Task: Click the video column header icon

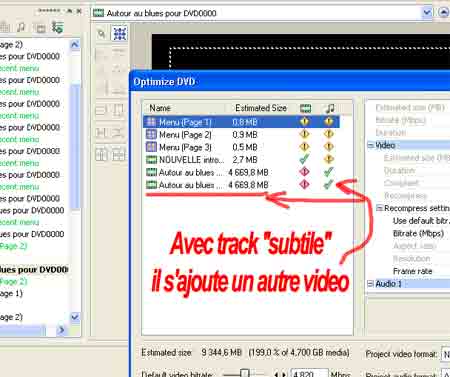Action: click(305, 108)
